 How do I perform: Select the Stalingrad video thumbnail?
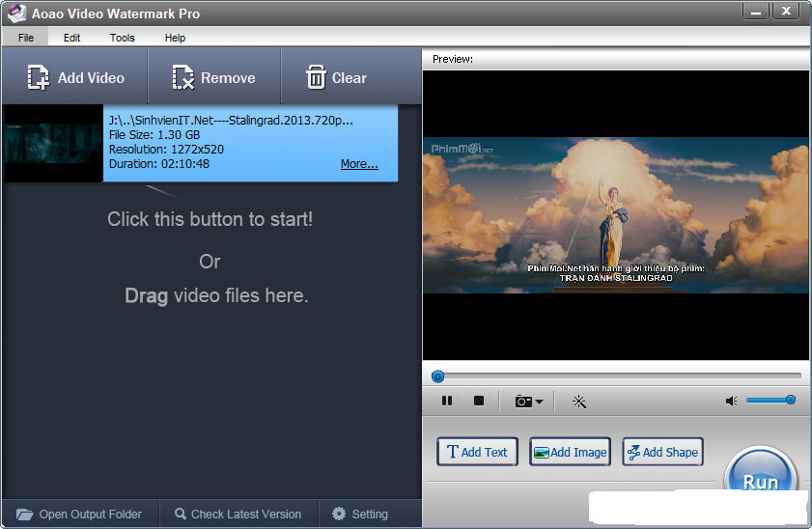(x=53, y=144)
